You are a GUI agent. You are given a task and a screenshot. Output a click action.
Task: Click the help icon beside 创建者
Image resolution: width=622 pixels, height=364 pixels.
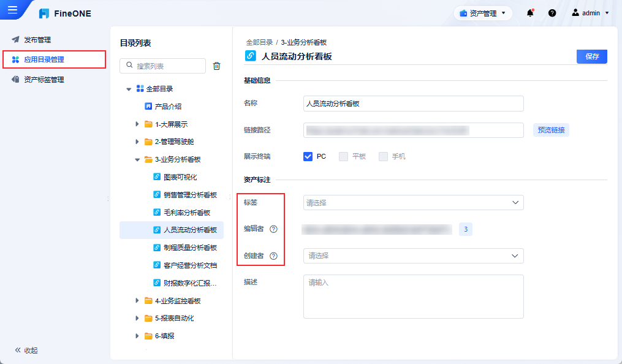coord(274,256)
